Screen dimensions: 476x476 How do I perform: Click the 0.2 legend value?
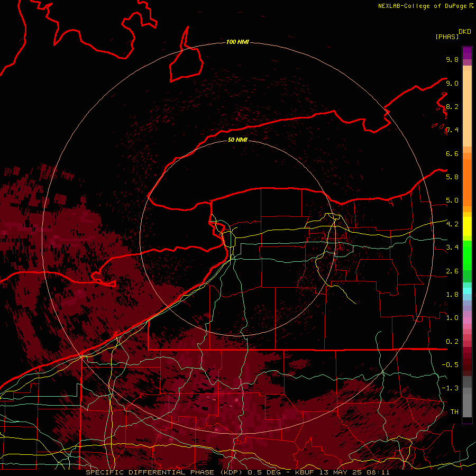click(452, 342)
